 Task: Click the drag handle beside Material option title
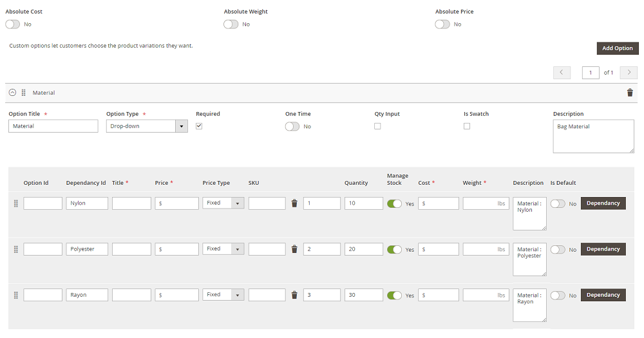coord(24,93)
